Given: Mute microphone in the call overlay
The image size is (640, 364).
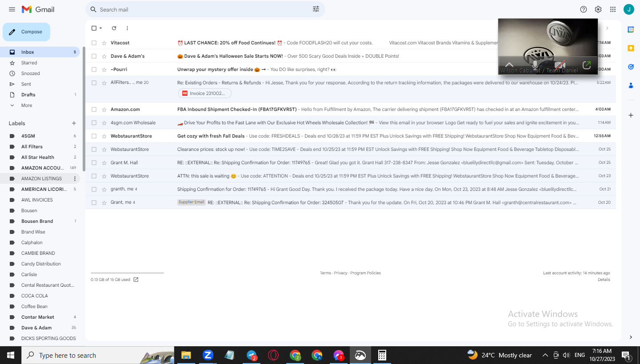Looking at the screenshot, I should pyautogui.click(x=535, y=65).
